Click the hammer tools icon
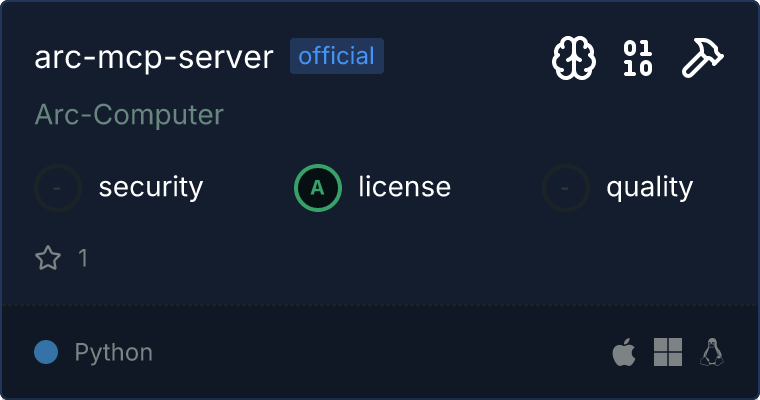The height and width of the screenshot is (400, 760). pos(703,58)
